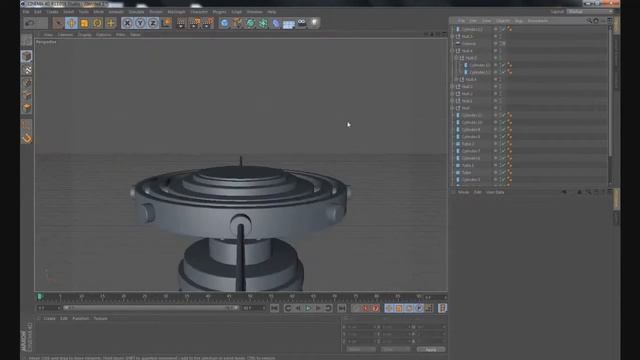Select the Move tool in top toolbar
This screenshot has width=640, height=360.
(71, 23)
